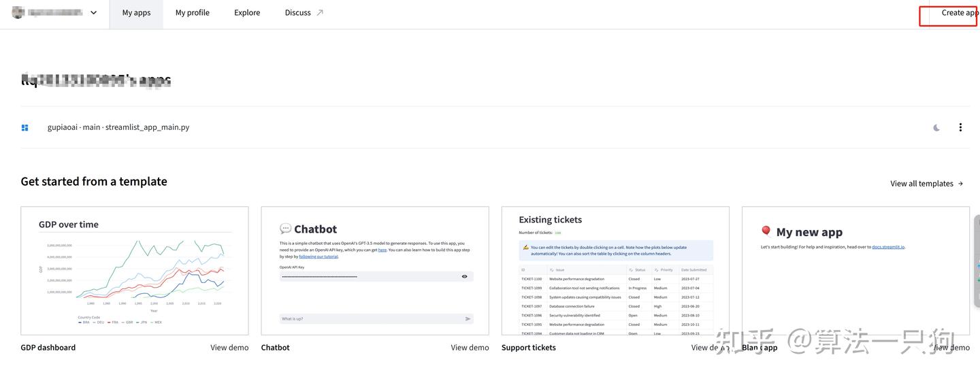Viewport: 980px width, 381px height.
Task: Select the Existing tickets template thumbnail
Action: click(x=615, y=271)
